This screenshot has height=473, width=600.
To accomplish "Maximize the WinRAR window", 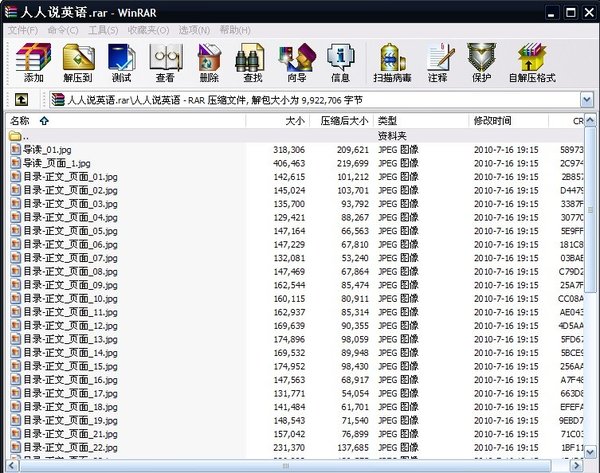I will click(571, 13).
